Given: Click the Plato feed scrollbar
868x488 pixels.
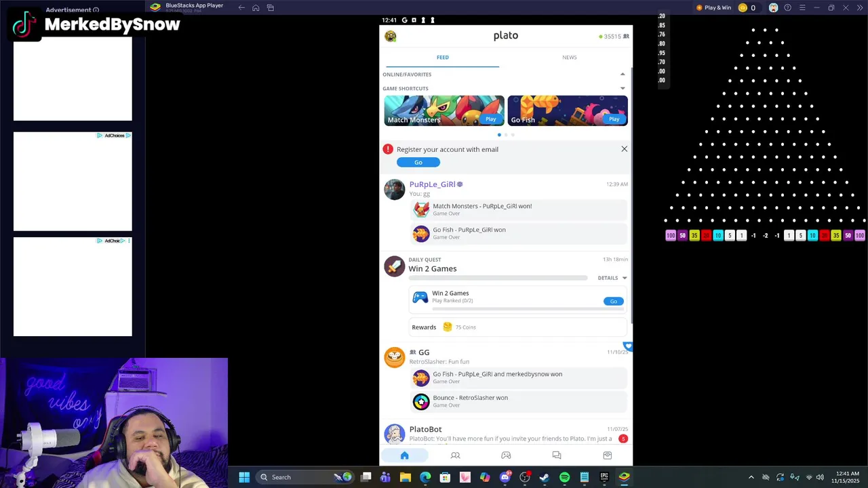Looking at the screenshot, I should tap(632, 197).
